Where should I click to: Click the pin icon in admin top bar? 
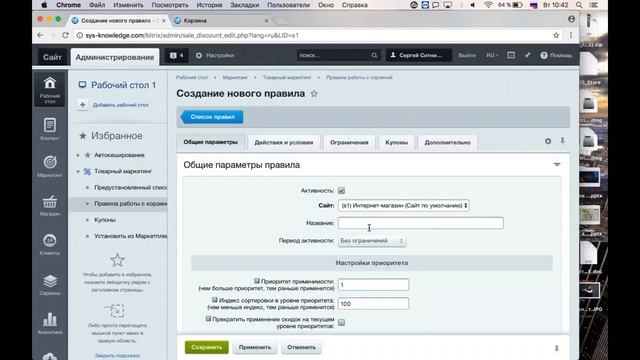(527, 55)
